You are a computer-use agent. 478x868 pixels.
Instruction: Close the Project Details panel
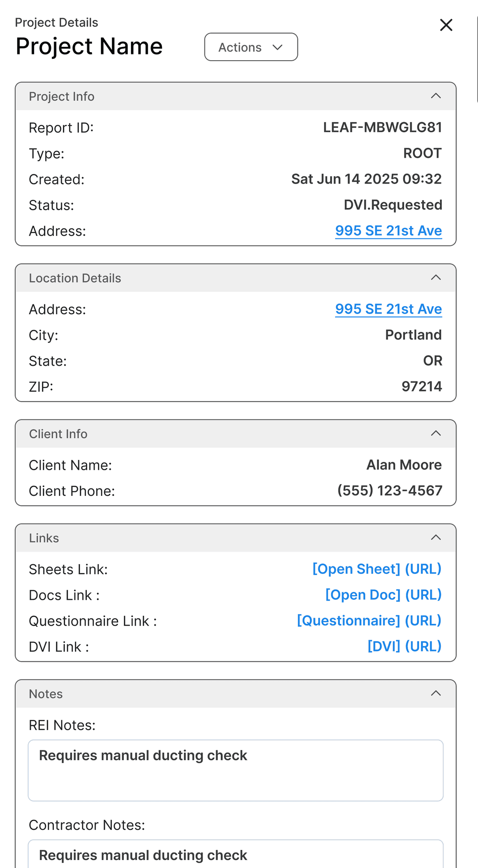(446, 25)
